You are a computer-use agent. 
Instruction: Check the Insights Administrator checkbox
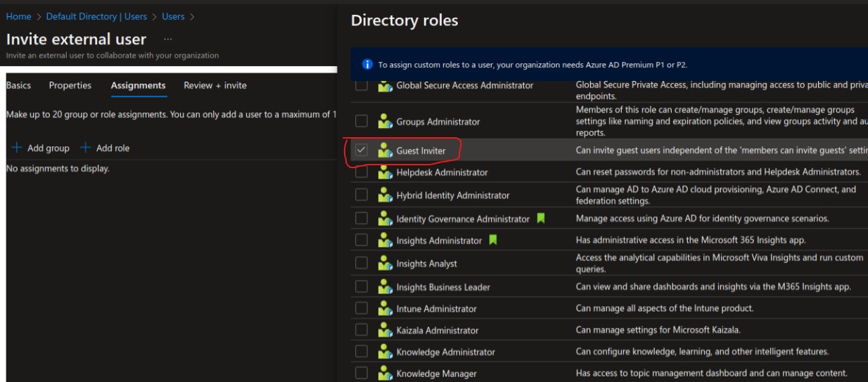(362, 241)
